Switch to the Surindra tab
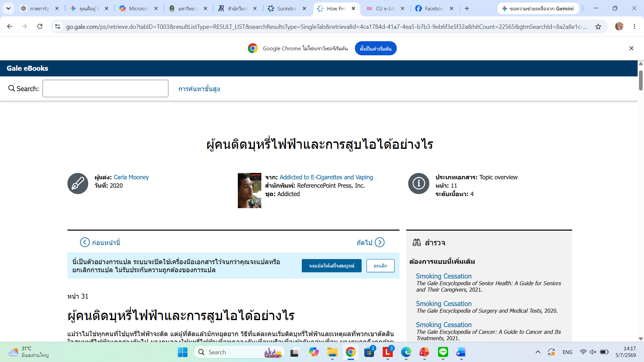Screen dimensions: 644x362 pos(286,8)
